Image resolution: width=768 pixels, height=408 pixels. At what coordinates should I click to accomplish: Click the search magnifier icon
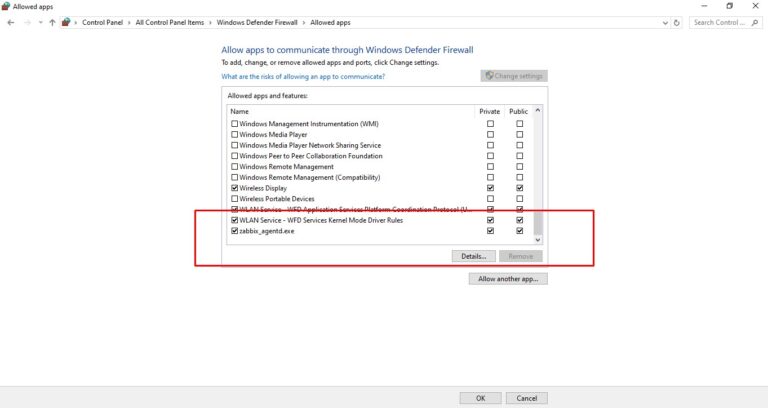coord(755,22)
